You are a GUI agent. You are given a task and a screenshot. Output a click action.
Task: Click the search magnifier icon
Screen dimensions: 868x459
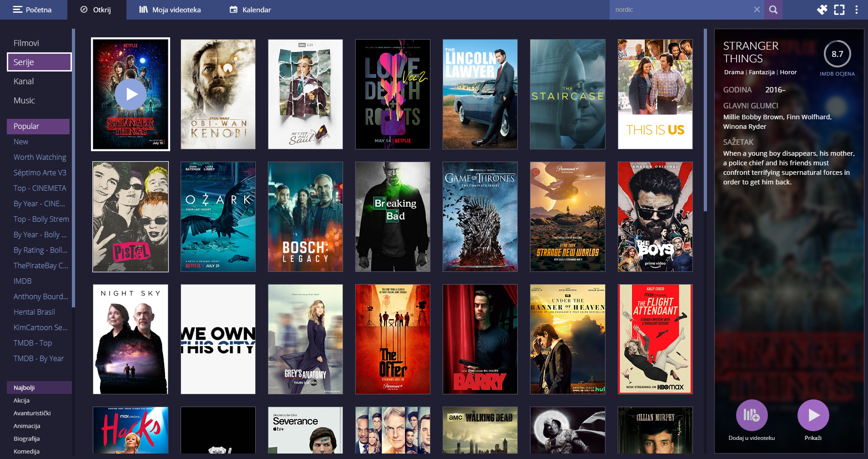(773, 10)
